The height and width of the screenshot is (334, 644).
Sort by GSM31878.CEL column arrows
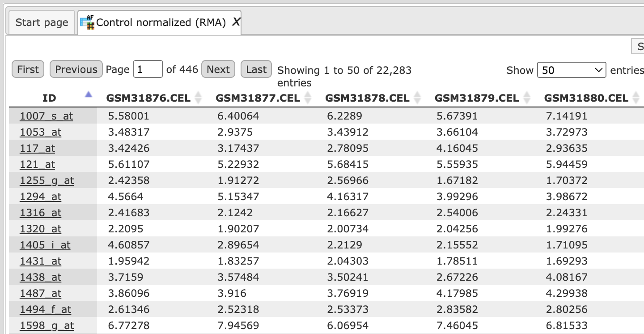point(417,98)
